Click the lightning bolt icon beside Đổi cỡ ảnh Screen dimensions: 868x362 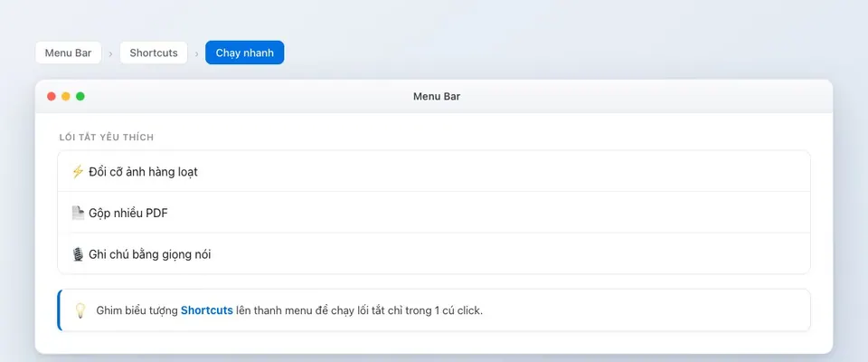pyautogui.click(x=78, y=172)
